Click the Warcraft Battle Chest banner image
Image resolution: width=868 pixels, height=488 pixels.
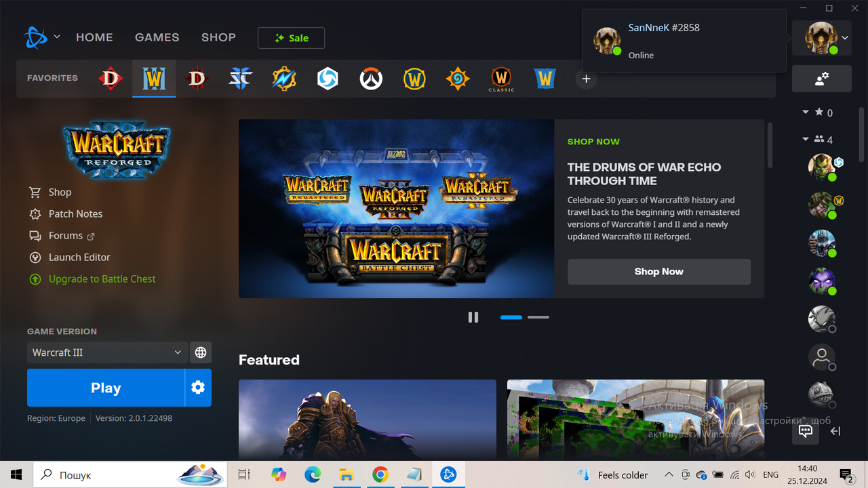tap(397, 209)
